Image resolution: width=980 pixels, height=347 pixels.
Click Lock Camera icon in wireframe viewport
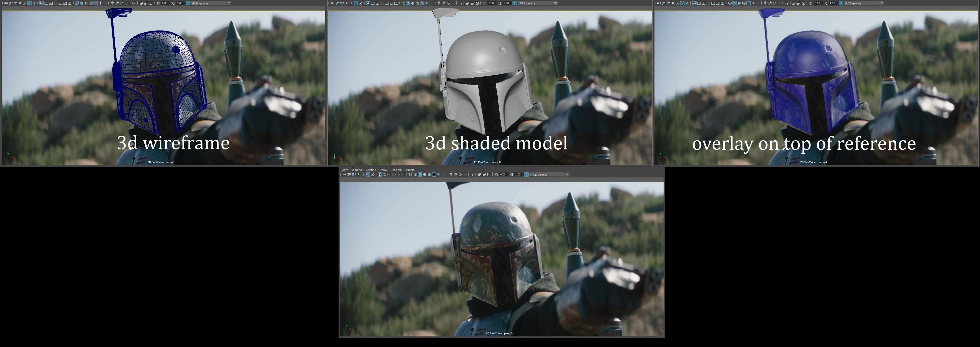(x=11, y=3)
